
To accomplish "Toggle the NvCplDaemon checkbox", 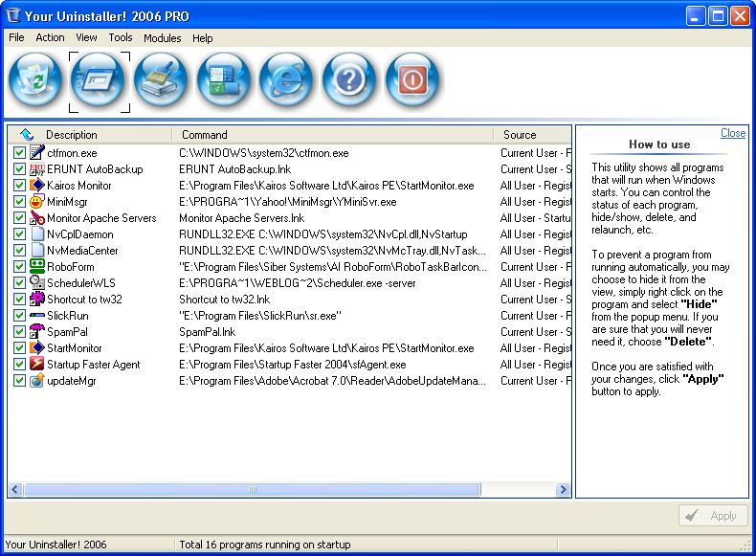I will click(19, 234).
